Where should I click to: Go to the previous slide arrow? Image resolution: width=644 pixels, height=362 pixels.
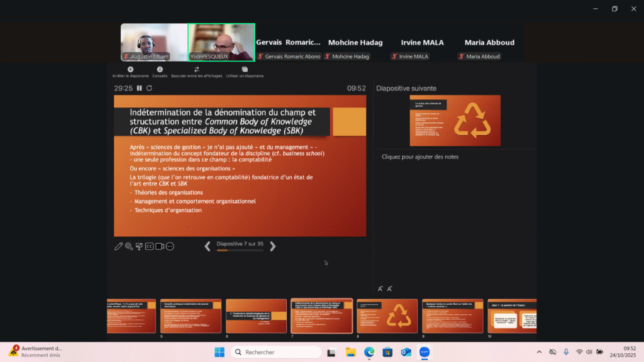tap(208, 246)
